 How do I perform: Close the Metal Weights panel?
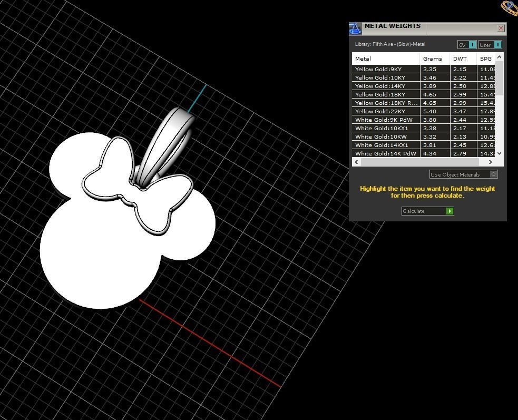pos(501,28)
